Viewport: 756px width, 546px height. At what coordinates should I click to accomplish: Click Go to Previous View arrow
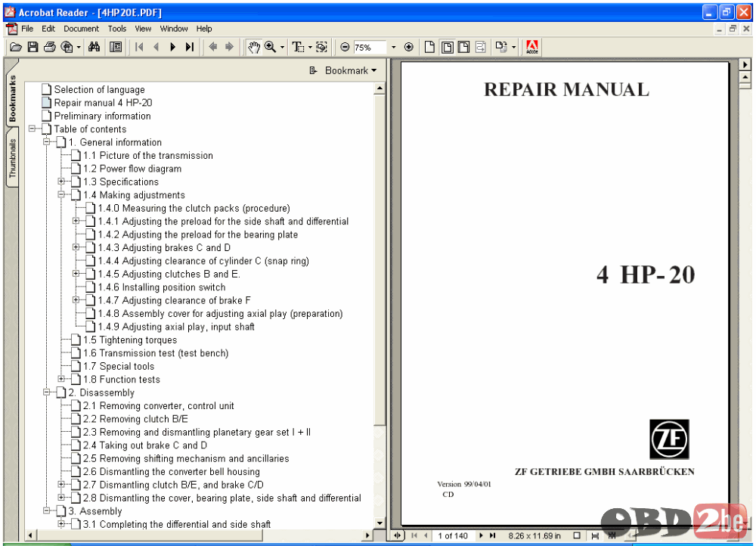pos(212,47)
